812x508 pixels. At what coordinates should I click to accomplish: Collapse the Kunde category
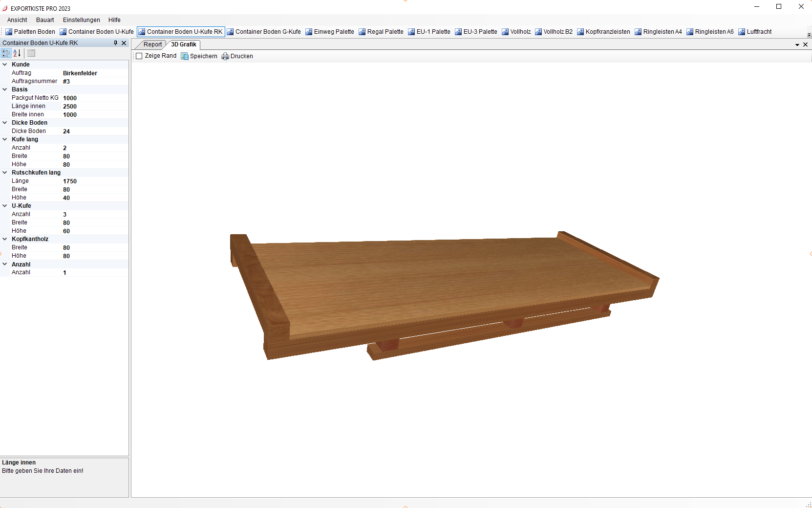point(5,65)
